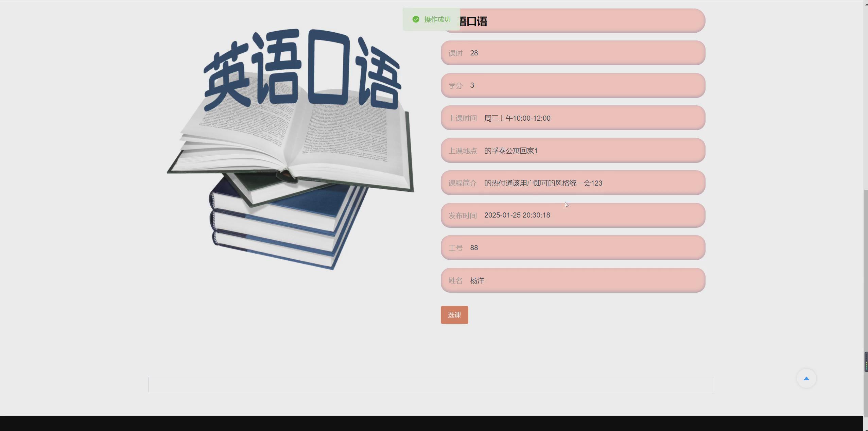
Task: Select the value 88 in the 工号 row
Action: pos(474,247)
